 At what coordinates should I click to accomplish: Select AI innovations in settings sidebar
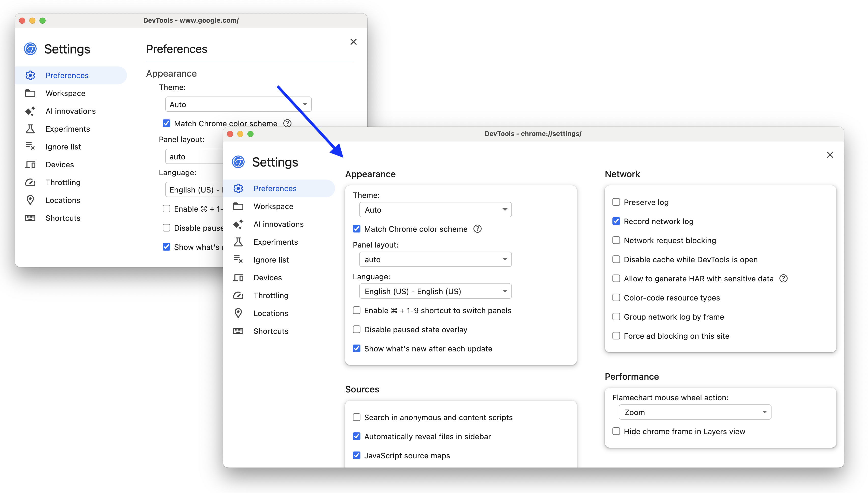click(x=278, y=224)
